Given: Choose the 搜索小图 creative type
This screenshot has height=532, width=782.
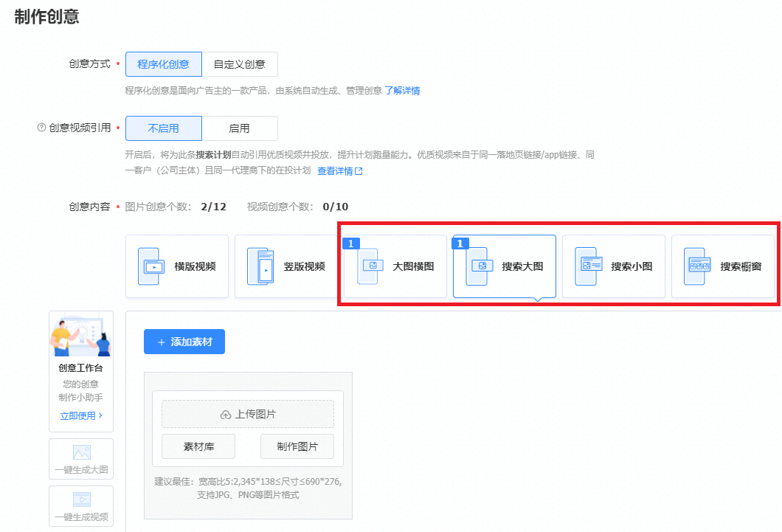Looking at the screenshot, I should point(614,266).
